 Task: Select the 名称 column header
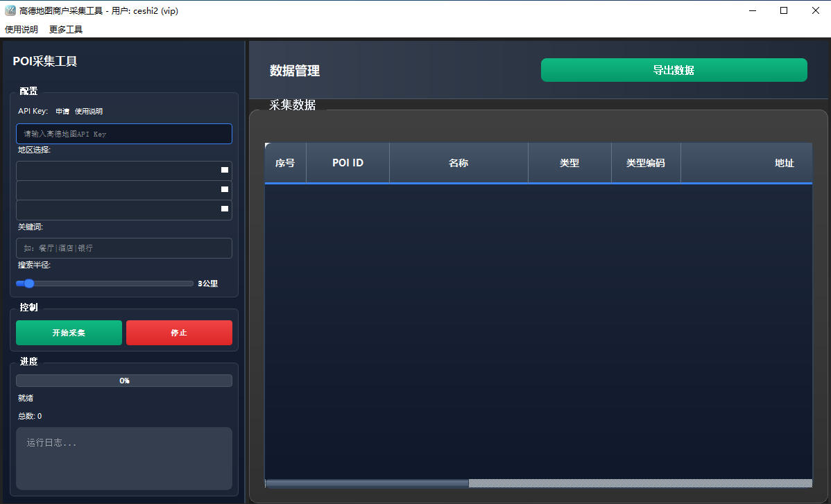(459, 162)
